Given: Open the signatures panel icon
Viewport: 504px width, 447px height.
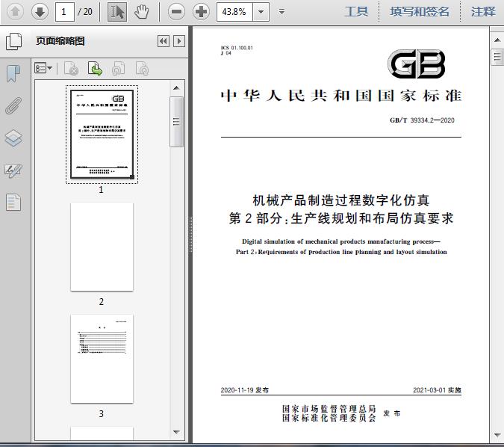Looking at the screenshot, I should tap(13, 170).
